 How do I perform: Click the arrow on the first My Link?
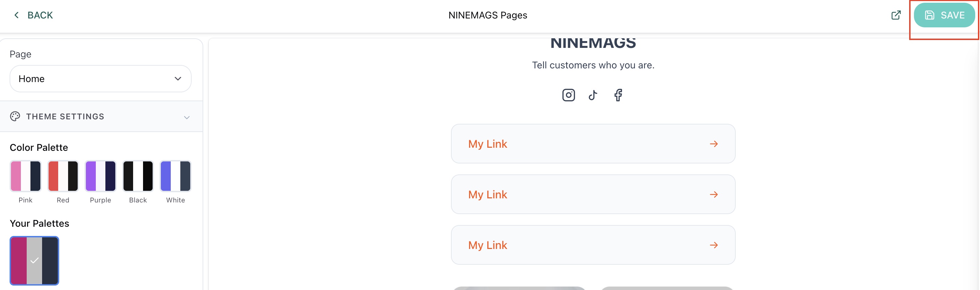[x=714, y=144]
